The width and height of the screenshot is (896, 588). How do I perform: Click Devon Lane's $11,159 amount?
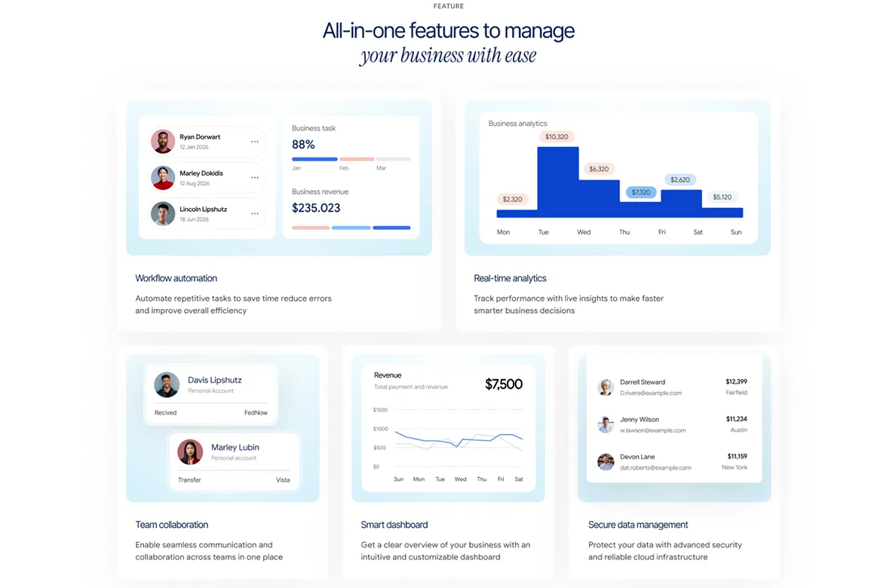[x=737, y=457]
